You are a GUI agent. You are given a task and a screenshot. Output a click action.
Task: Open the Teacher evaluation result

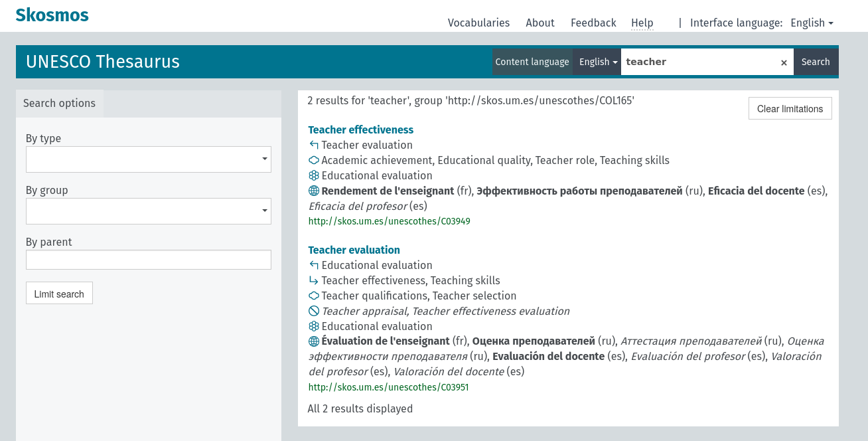[x=354, y=250]
